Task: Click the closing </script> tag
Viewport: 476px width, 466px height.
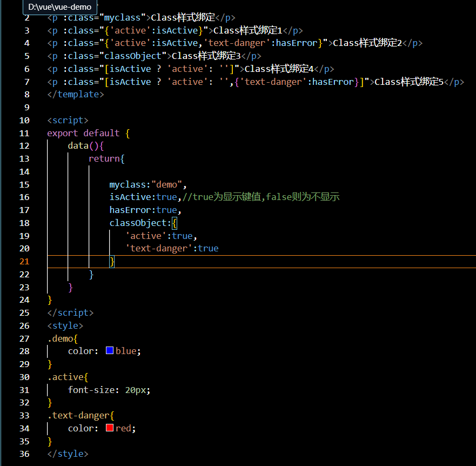Action: pos(70,313)
